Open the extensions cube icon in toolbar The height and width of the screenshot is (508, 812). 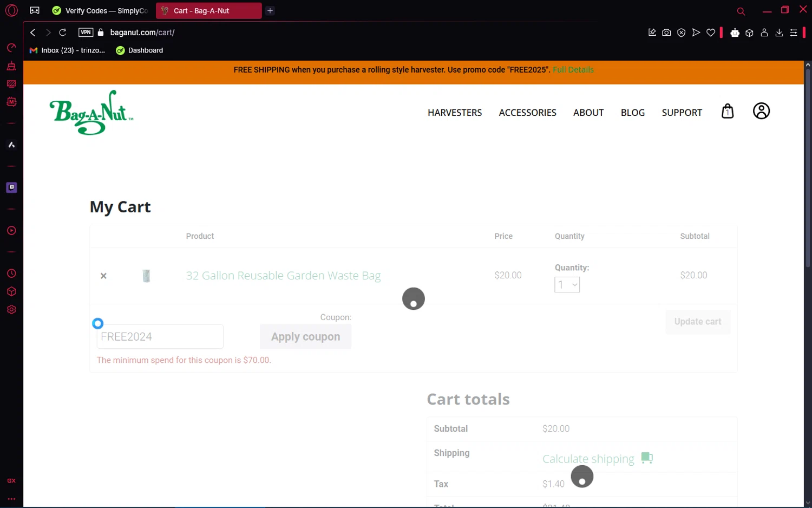749,32
